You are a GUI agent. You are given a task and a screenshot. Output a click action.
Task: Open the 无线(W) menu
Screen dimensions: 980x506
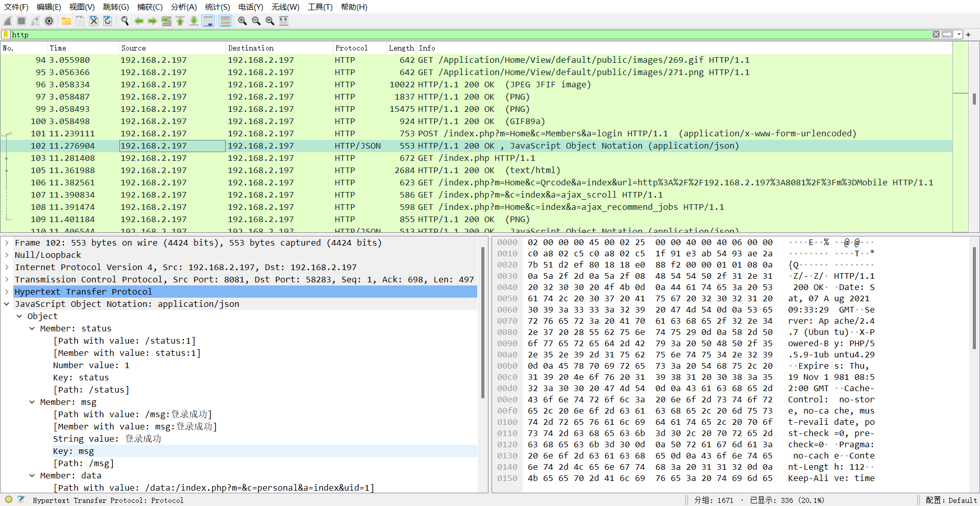pos(285,7)
